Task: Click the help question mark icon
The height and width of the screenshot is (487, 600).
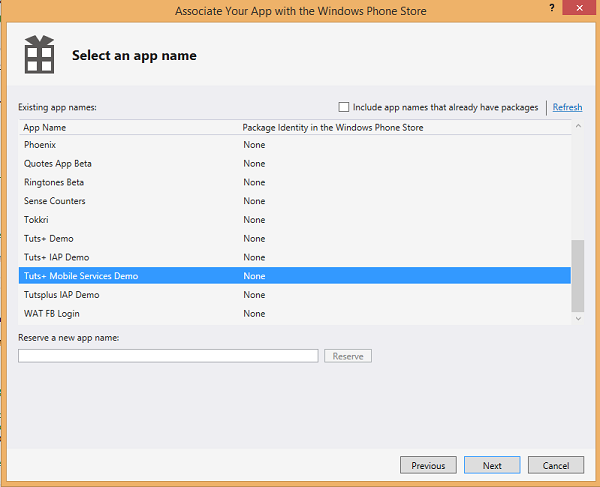Action: [x=551, y=8]
